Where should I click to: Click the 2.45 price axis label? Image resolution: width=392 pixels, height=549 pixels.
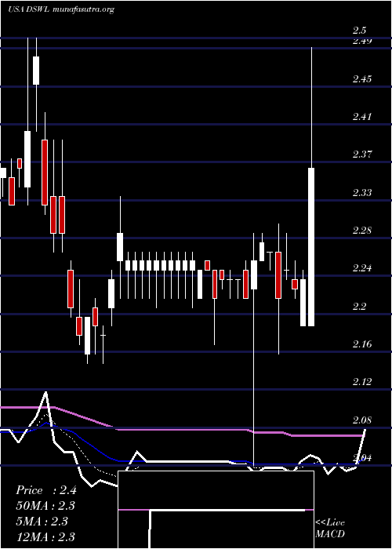362,79
